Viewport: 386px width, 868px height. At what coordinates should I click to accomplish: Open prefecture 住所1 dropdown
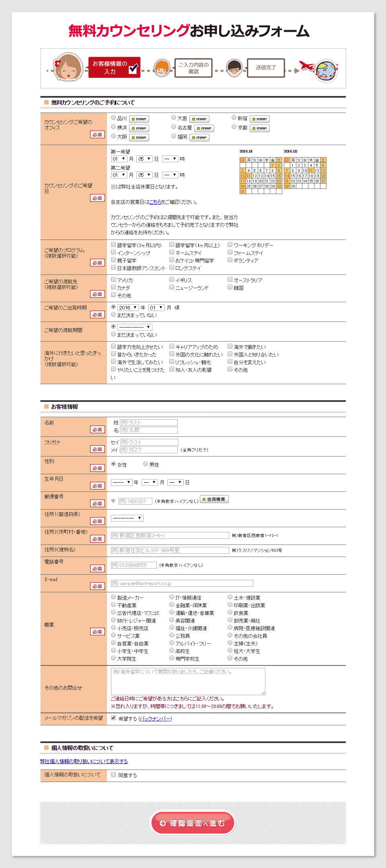(x=127, y=518)
